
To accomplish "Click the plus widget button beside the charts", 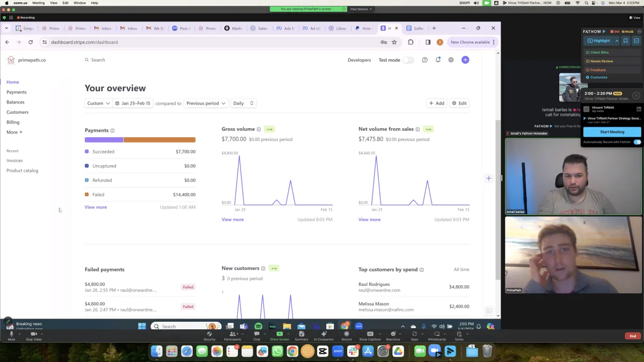I will (488, 178).
